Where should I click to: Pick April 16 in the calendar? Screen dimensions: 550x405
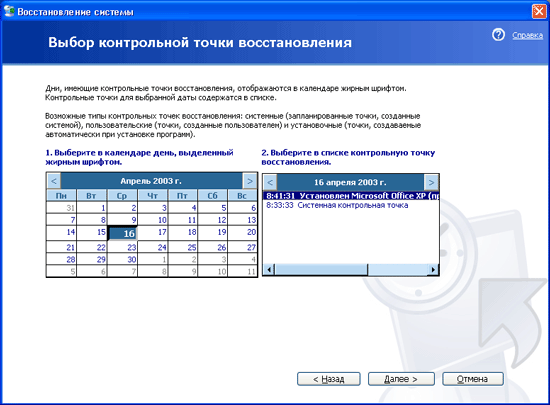[122, 233]
